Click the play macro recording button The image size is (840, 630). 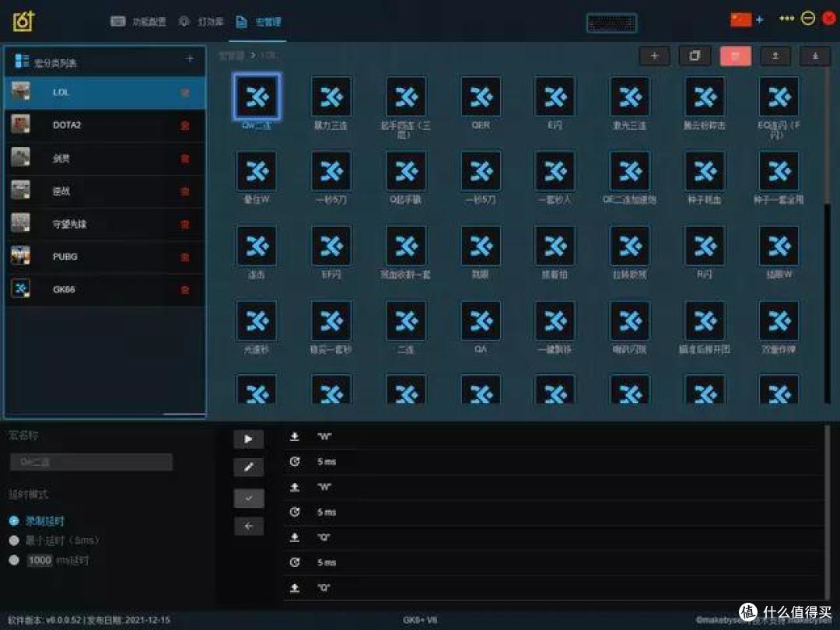point(249,439)
